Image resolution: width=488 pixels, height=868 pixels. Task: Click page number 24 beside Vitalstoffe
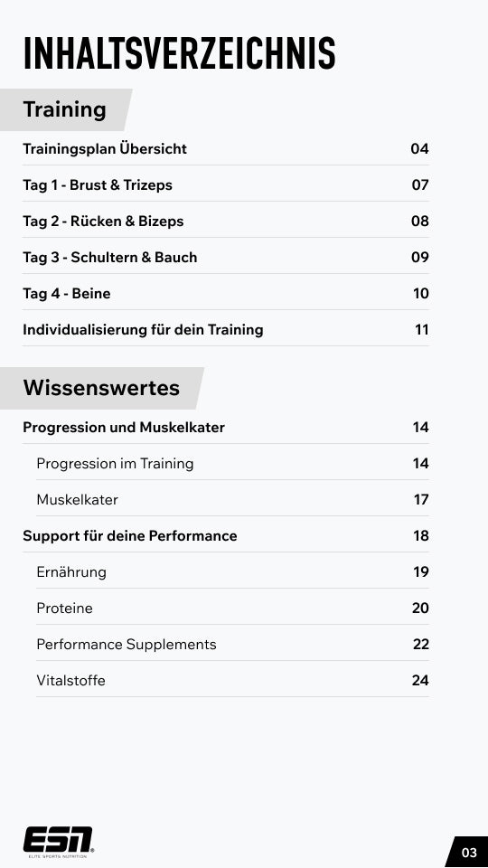pyautogui.click(x=420, y=680)
